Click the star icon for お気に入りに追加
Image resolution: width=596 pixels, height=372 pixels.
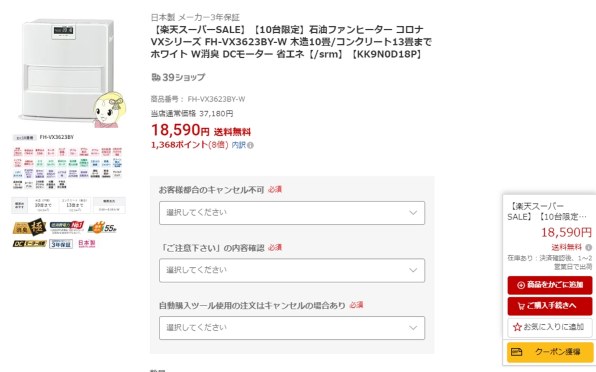517,327
